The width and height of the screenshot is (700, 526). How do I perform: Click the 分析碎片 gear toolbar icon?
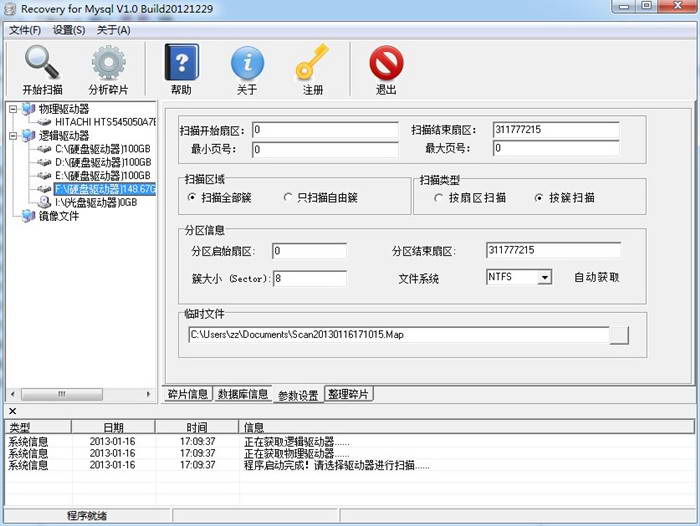click(x=108, y=63)
